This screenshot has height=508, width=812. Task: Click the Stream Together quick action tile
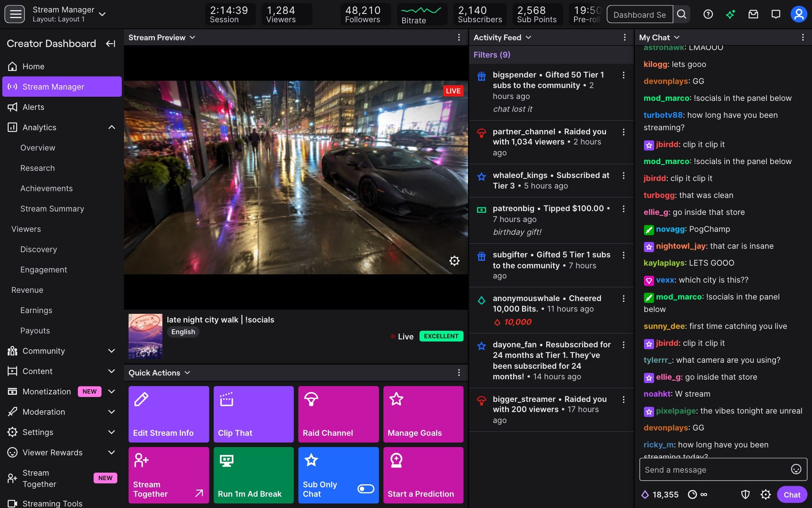click(169, 475)
